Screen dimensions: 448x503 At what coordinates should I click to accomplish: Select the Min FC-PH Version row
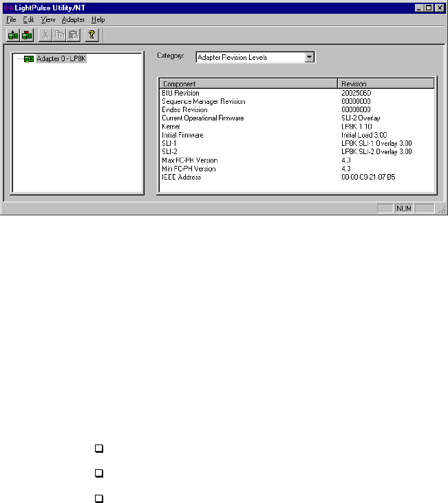point(297,169)
